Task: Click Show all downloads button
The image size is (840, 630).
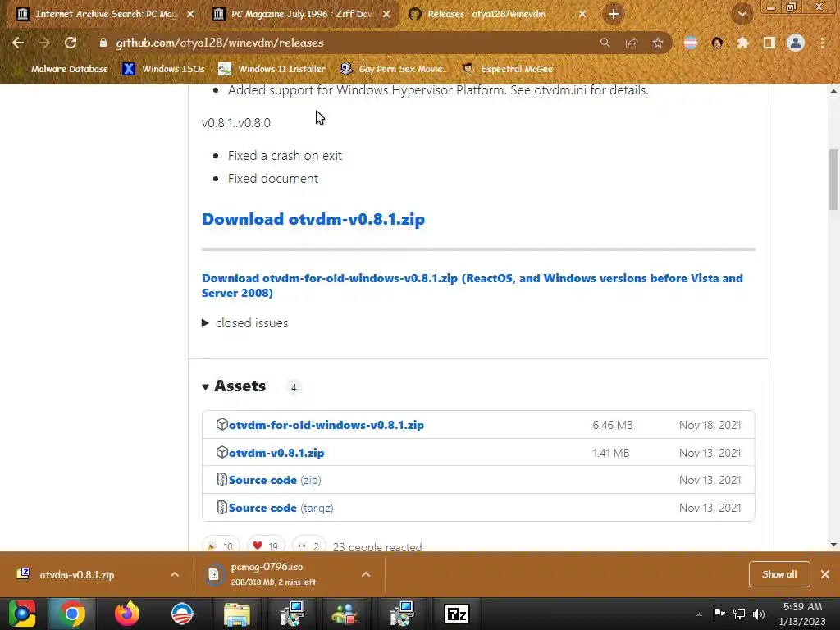Action: 779,574
